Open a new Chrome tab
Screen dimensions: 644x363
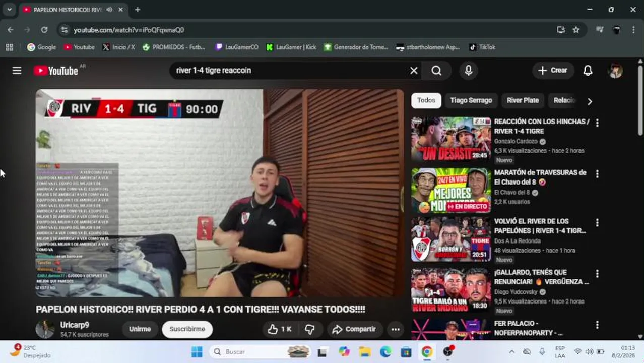(138, 10)
